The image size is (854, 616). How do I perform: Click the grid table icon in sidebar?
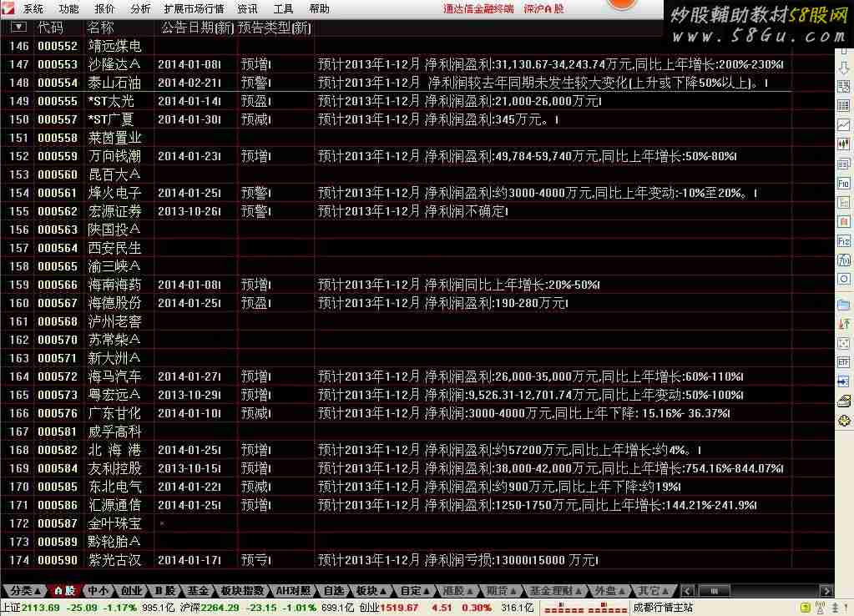[x=844, y=106]
